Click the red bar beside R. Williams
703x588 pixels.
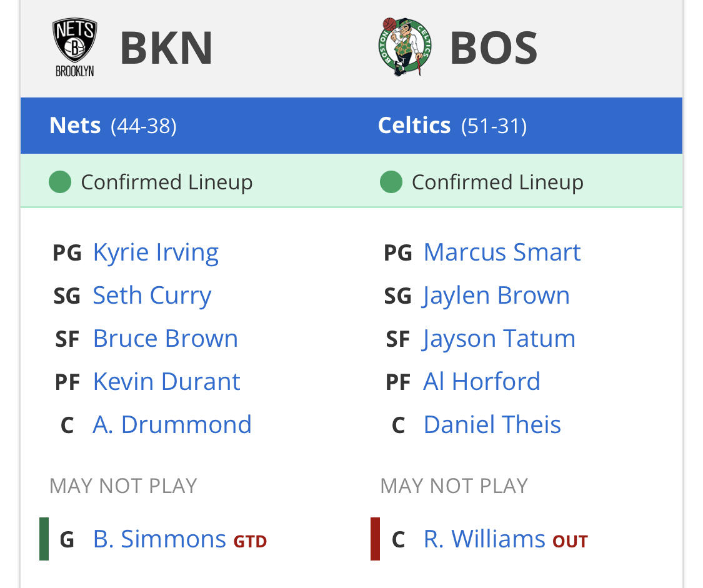375,539
